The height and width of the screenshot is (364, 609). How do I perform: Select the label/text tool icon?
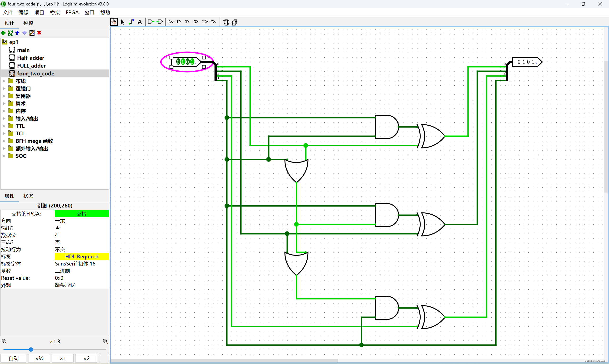point(139,22)
